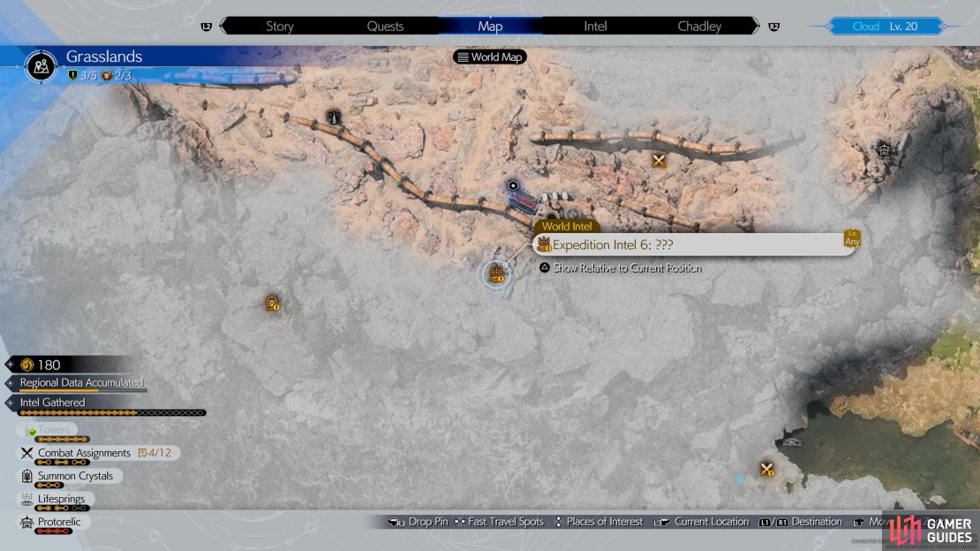Click the Lv. Any level badge
Screen dimensions: 980x551
(852, 238)
